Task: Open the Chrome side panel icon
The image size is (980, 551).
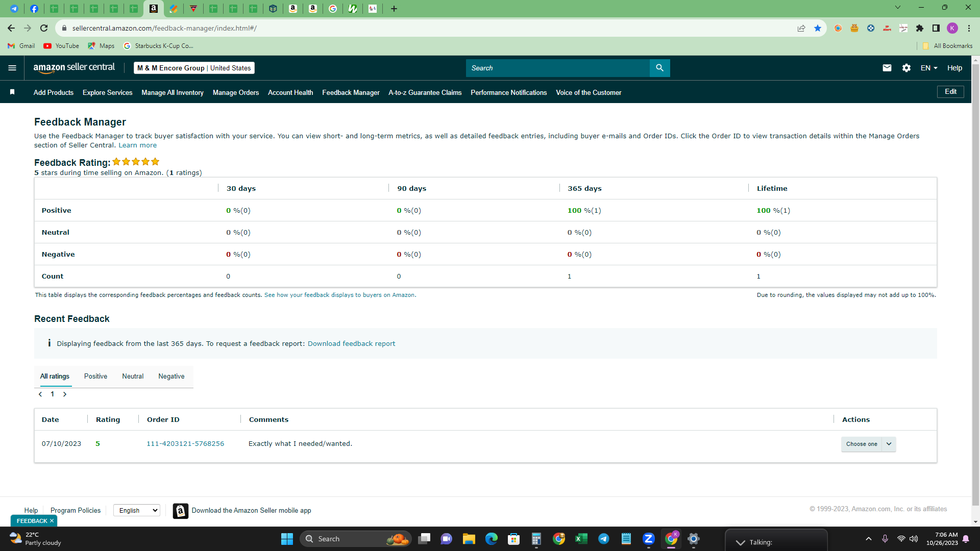Action: 936,28
